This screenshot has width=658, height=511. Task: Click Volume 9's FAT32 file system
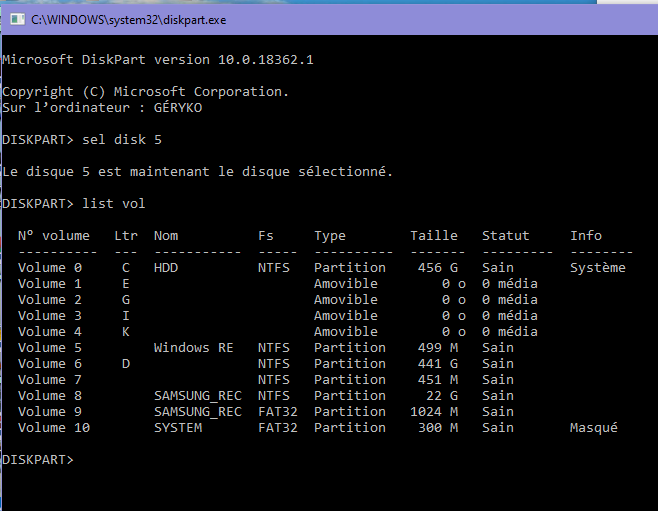coord(278,412)
